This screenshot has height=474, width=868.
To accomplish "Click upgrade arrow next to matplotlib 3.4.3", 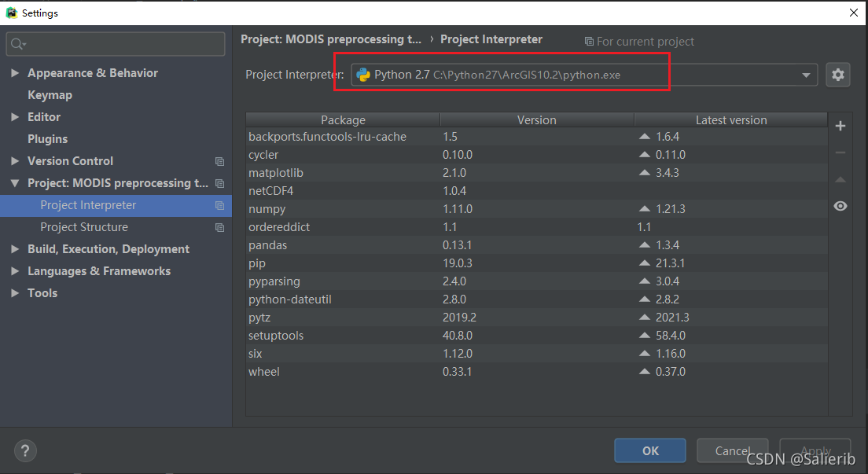I will coord(645,173).
